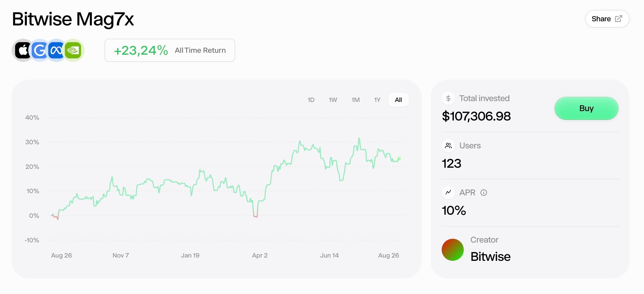Click the Bitwise creator avatar
644x294 pixels.
point(453,250)
